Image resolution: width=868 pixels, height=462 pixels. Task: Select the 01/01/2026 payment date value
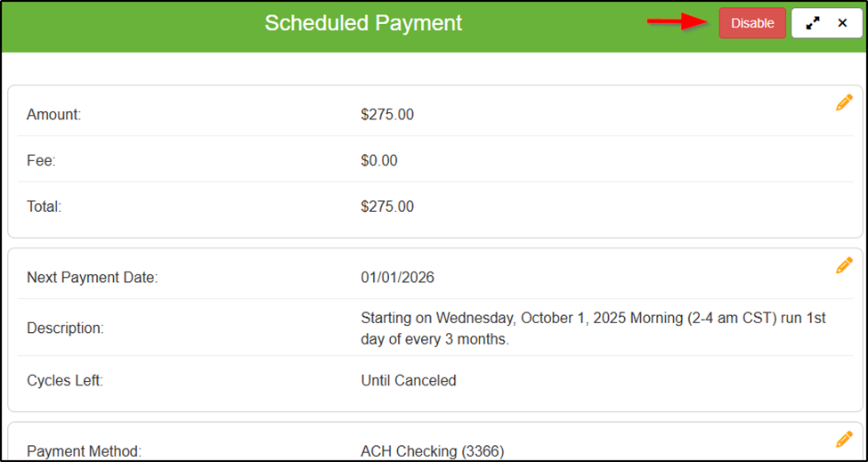[x=398, y=278]
